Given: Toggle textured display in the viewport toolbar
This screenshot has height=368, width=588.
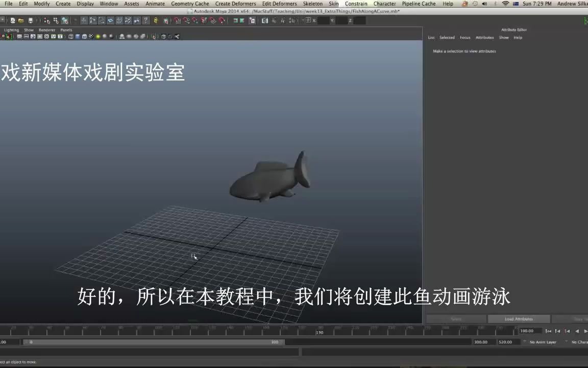Looking at the screenshot, I should [x=91, y=36].
